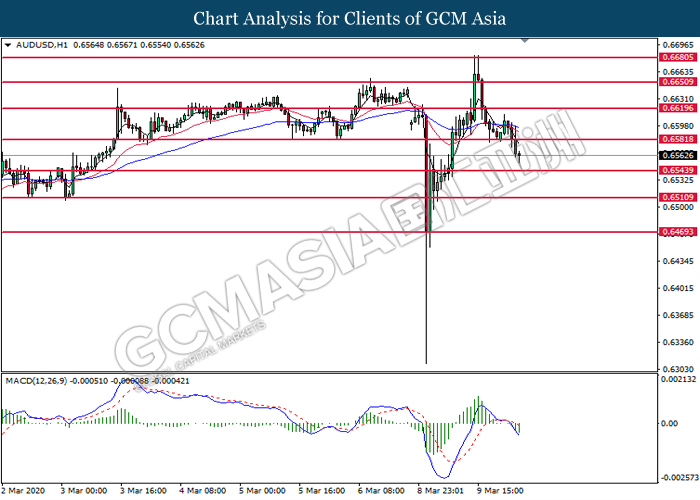Click the 5 Mar 16:00 time label
Screen dimensions: 700x500
click(x=321, y=490)
